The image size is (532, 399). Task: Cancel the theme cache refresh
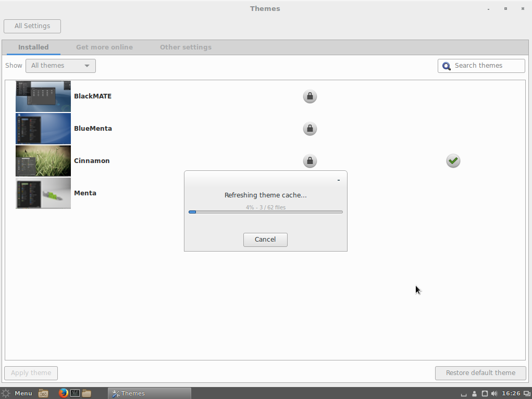click(x=265, y=240)
